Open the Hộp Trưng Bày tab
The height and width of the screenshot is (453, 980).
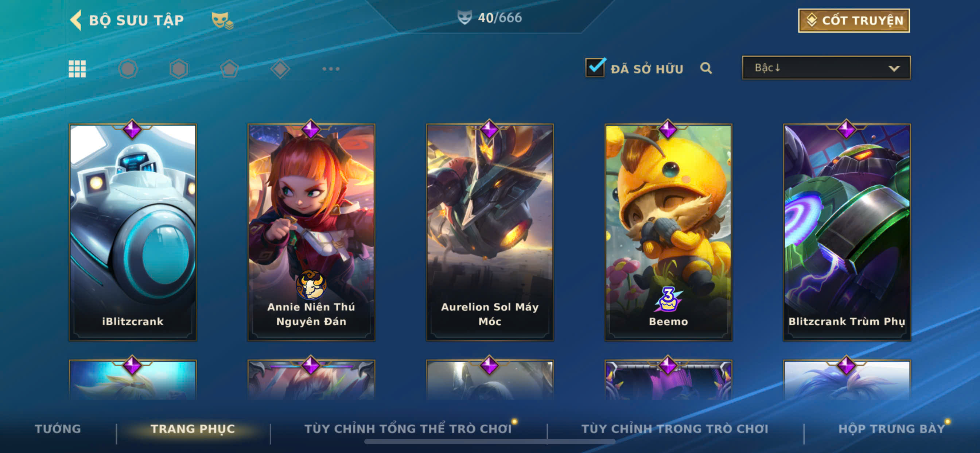point(891,429)
